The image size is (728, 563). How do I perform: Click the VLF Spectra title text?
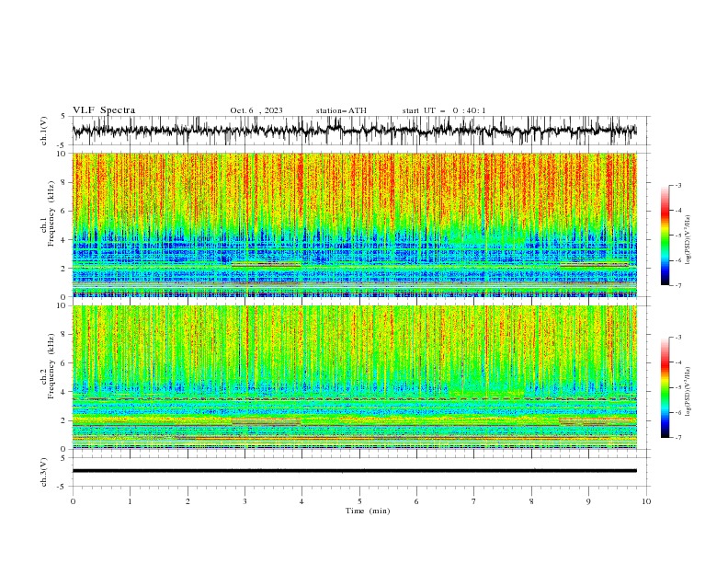click(104, 110)
